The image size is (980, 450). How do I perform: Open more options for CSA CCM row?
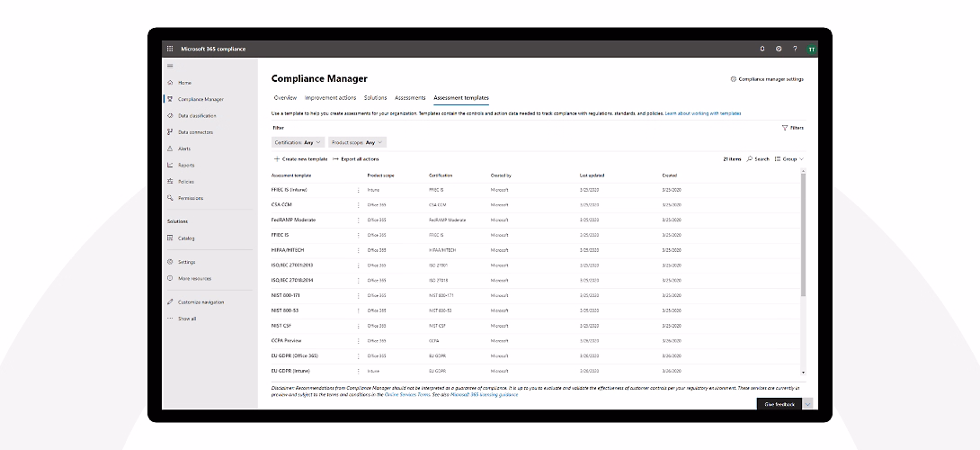[x=358, y=204]
